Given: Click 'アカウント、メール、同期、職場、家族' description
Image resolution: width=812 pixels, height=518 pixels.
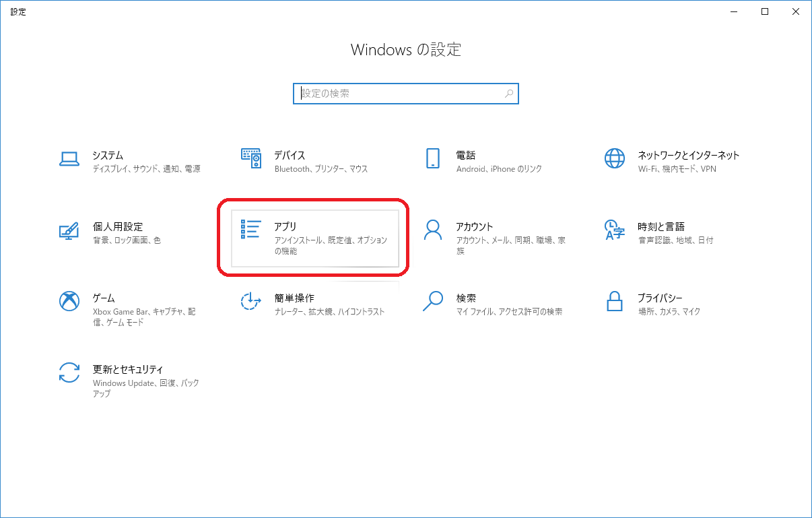Looking at the screenshot, I should 510,246.
